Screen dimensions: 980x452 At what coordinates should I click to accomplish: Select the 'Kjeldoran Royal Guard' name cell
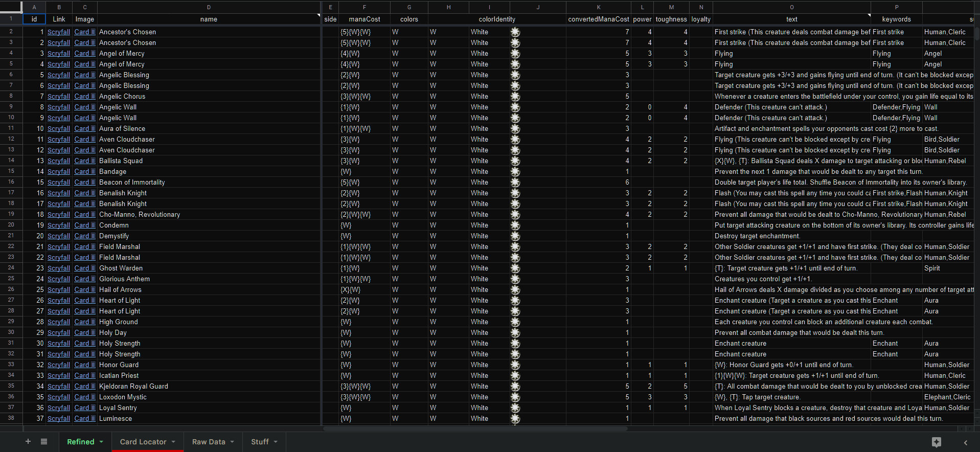coord(209,386)
